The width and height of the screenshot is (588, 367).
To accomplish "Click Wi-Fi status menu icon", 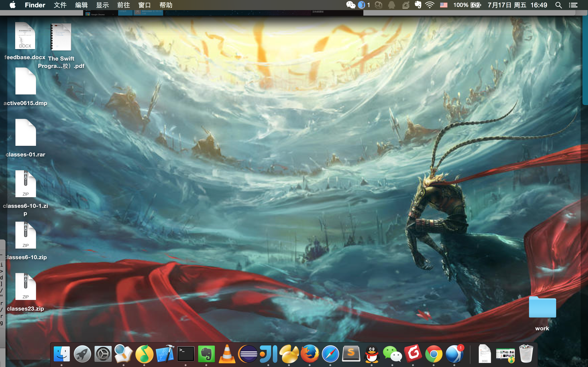I will 430,5.
